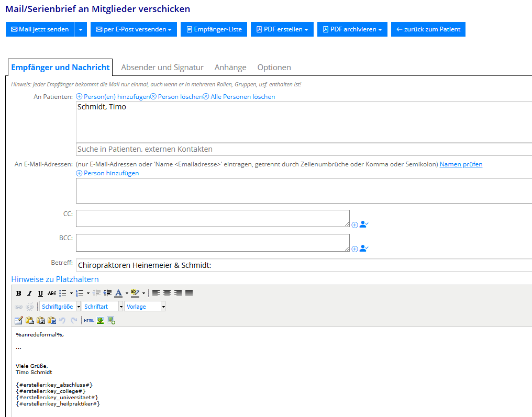This screenshot has height=417, width=532.
Task: Click the strikethrough ABC icon
Action: click(x=52, y=294)
